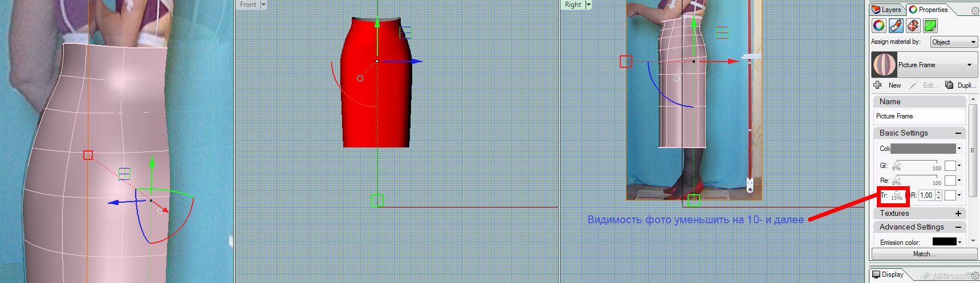Increase the IOR value with up stepper

(x=939, y=193)
